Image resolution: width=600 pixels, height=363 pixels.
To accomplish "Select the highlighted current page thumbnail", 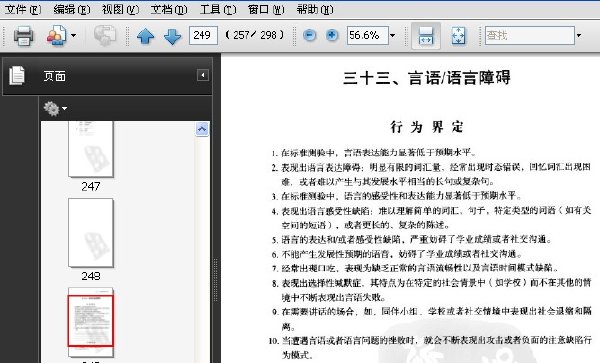I will tap(91, 321).
